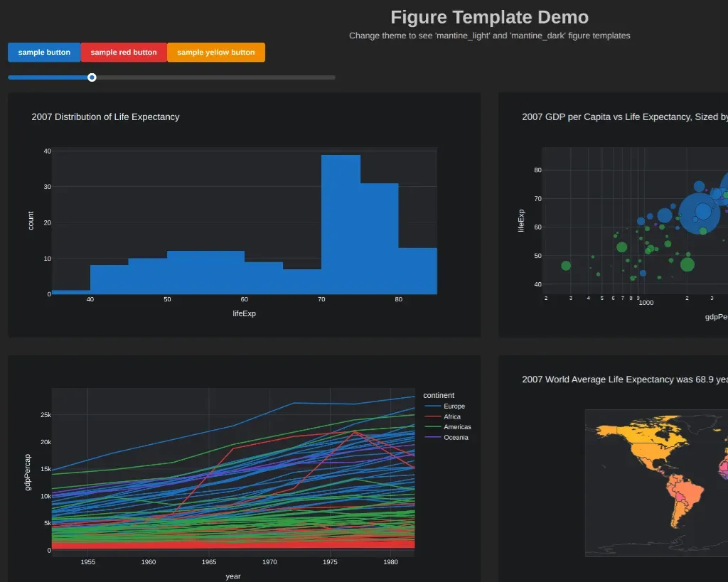The width and height of the screenshot is (728, 582).
Task: Toggle Americas series in the legend
Action: coord(456,427)
